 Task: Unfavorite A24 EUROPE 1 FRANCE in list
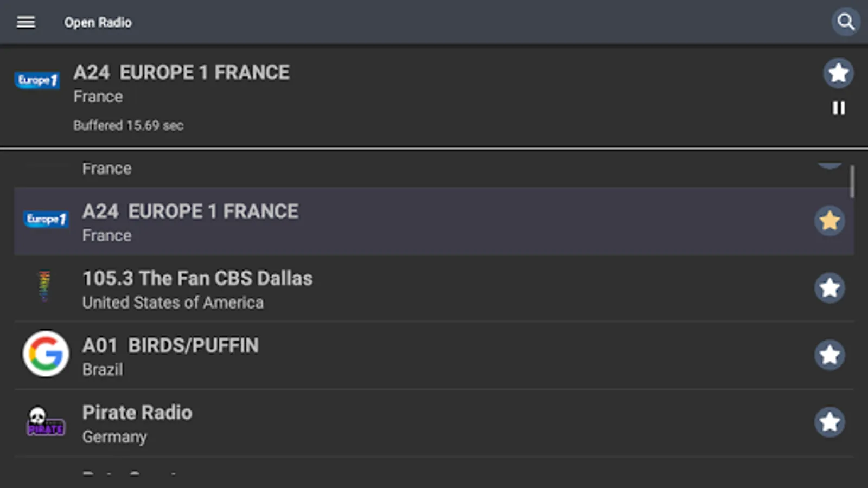point(829,221)
